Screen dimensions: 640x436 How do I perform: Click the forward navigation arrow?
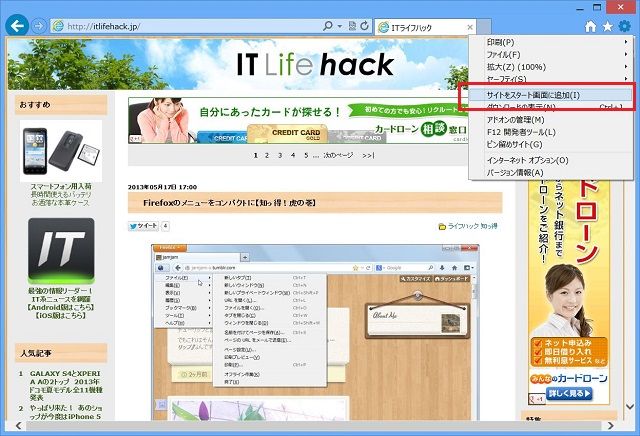click(x=38, y=26)
